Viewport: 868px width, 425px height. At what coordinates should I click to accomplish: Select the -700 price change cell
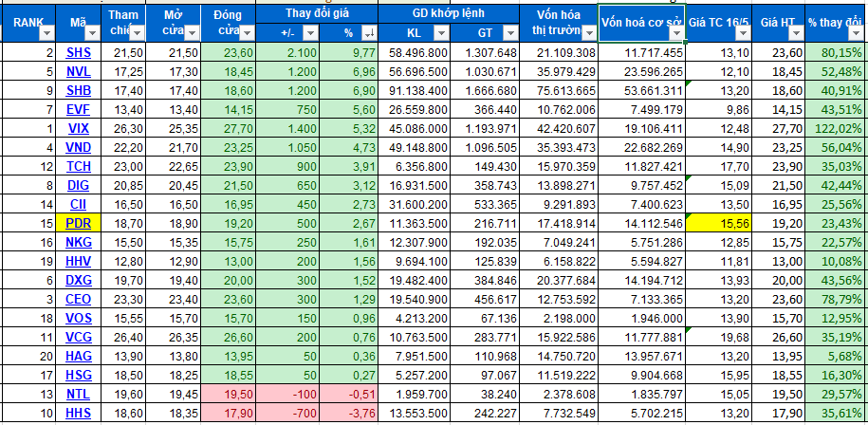(x=287, y=413)
